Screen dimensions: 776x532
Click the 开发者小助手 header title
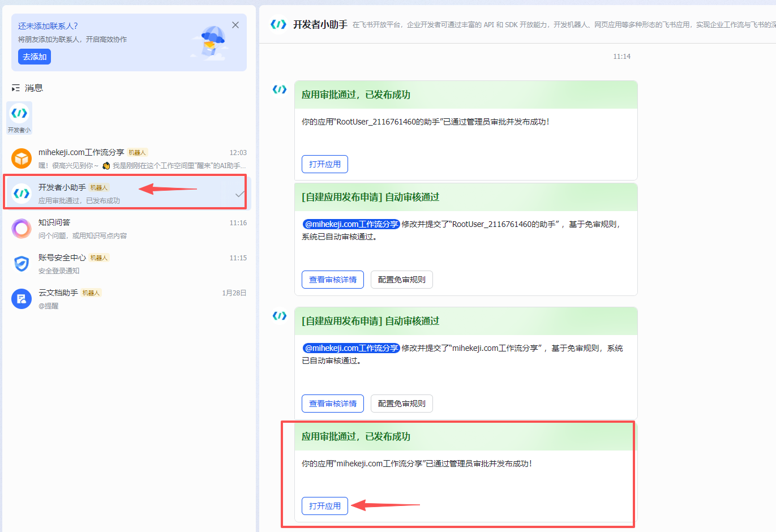pos(320,24)
